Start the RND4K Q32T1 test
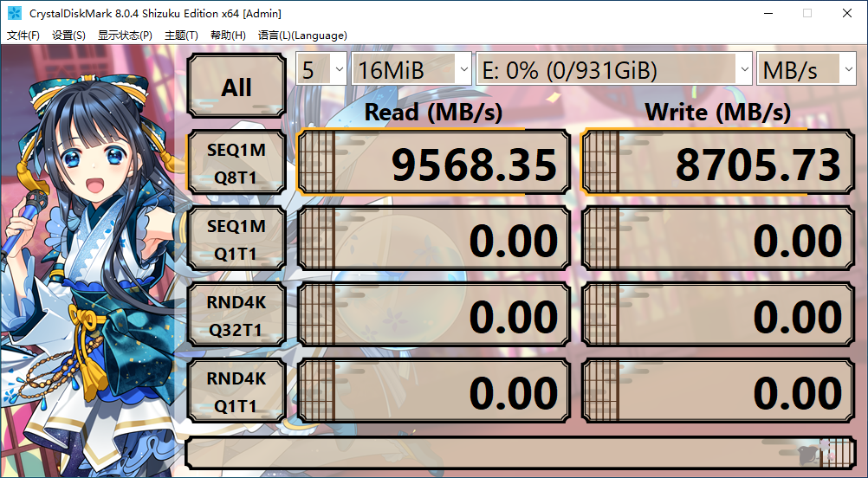 point(236,315)
